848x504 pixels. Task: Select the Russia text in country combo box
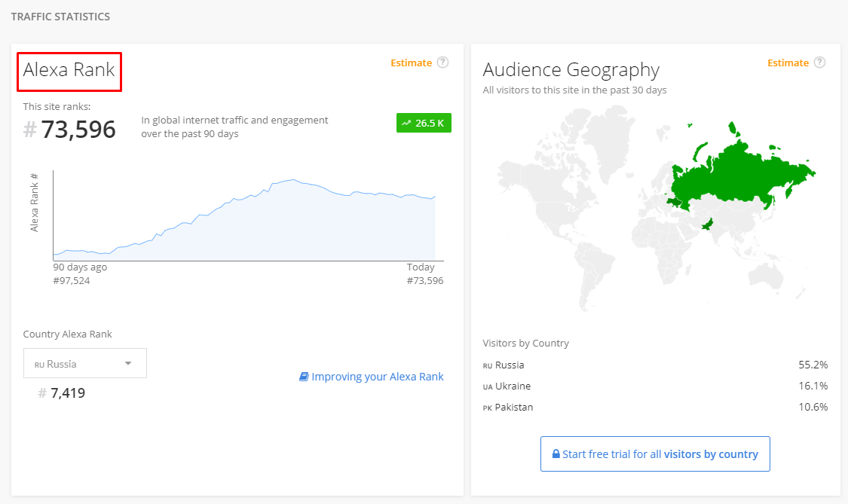click(x=61, y=364)
